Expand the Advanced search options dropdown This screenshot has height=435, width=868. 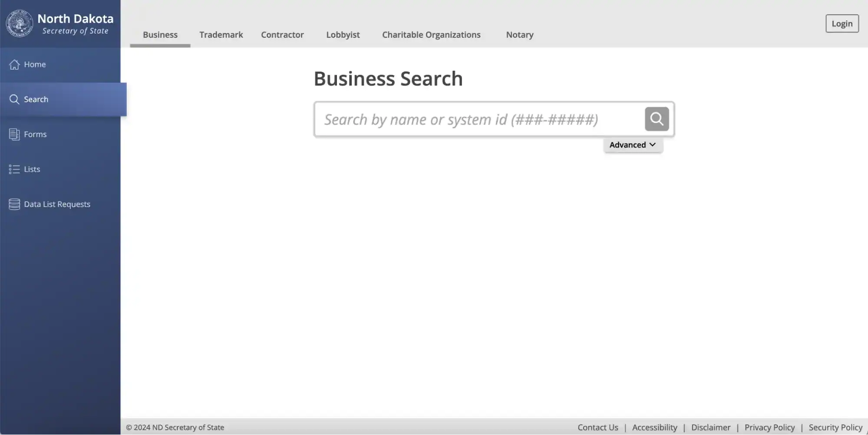point(633,145)
